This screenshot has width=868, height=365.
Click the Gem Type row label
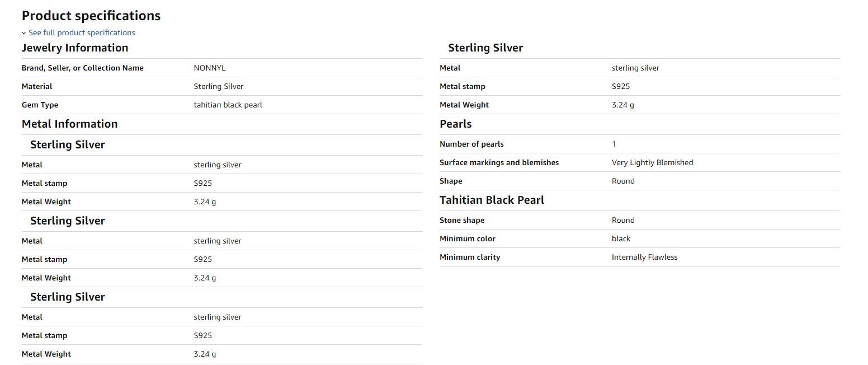click(40, 105)
